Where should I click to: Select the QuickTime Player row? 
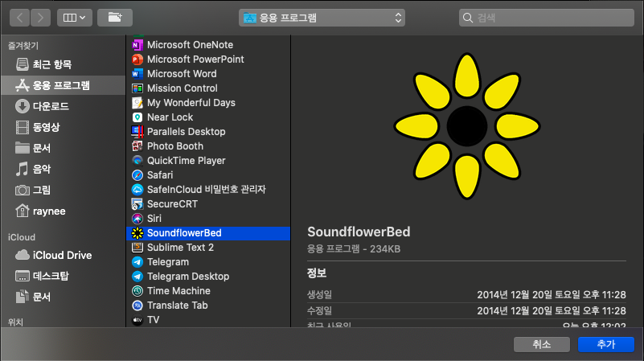pos(208,161)
